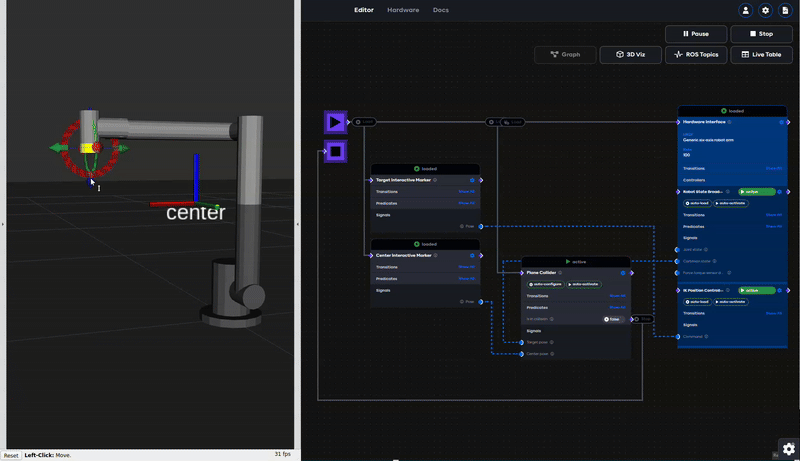Open Plane Collider settings gear

pyautogui.click(x=623, y=273)
